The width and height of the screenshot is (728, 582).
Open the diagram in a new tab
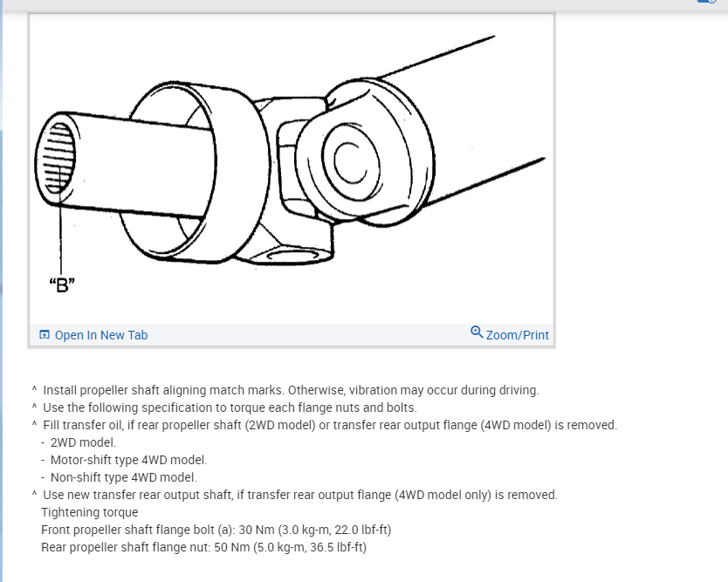tap(93, 335)
